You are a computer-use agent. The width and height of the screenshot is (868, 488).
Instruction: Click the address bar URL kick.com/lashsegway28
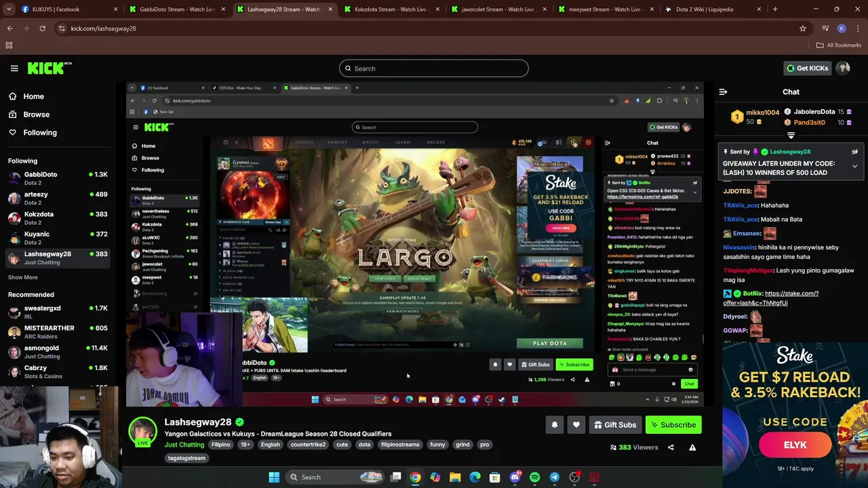pyautogui.click(x=103, y=28)
